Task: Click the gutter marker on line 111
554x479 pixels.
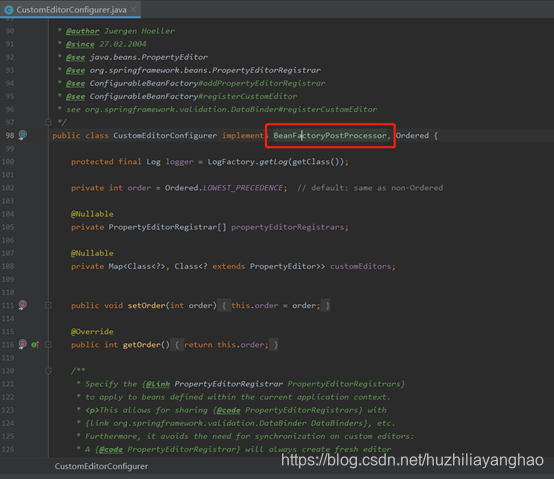Action: click(23, 305)
